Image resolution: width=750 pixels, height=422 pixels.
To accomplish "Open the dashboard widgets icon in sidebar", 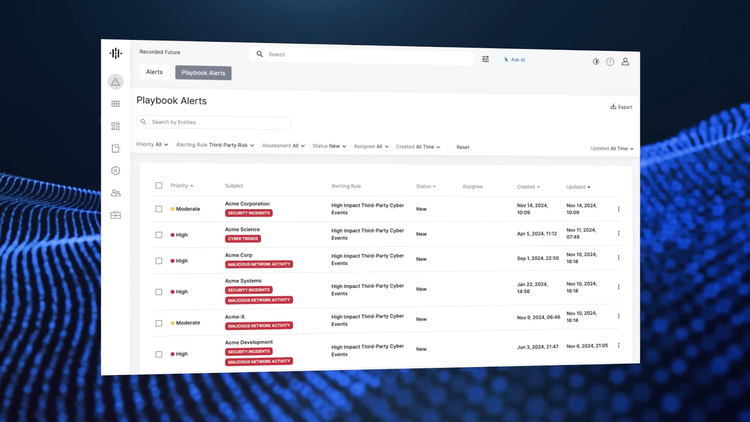I will [x=116, y=126].
